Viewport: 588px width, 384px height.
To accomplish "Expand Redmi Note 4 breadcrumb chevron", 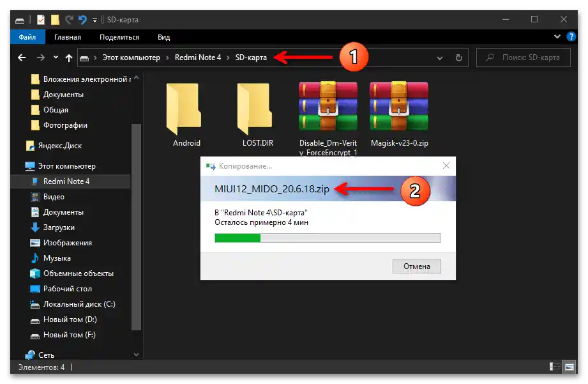I will 228,58.
